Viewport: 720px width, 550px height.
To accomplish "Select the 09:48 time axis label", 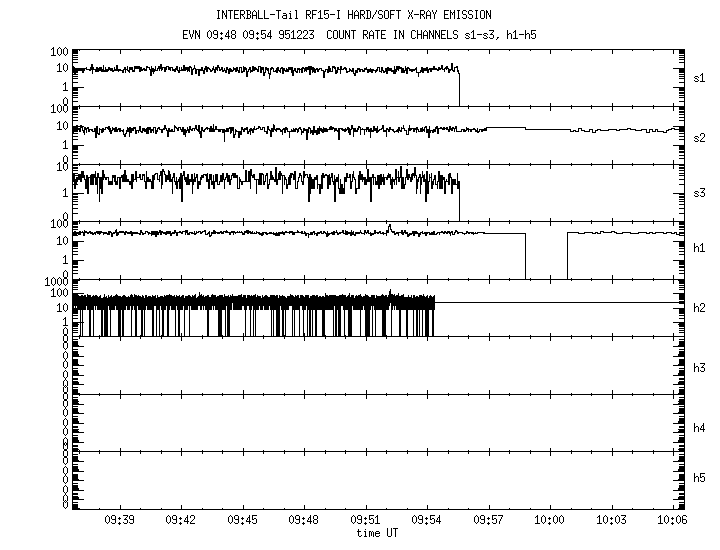I will 304,521.
